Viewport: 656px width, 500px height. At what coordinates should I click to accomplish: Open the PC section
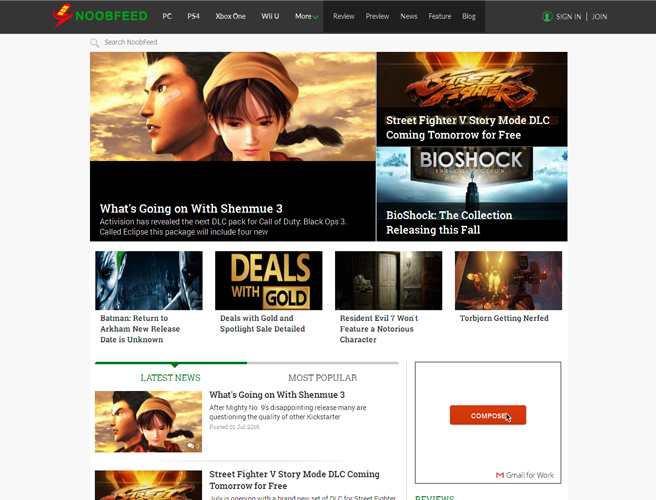167,16
